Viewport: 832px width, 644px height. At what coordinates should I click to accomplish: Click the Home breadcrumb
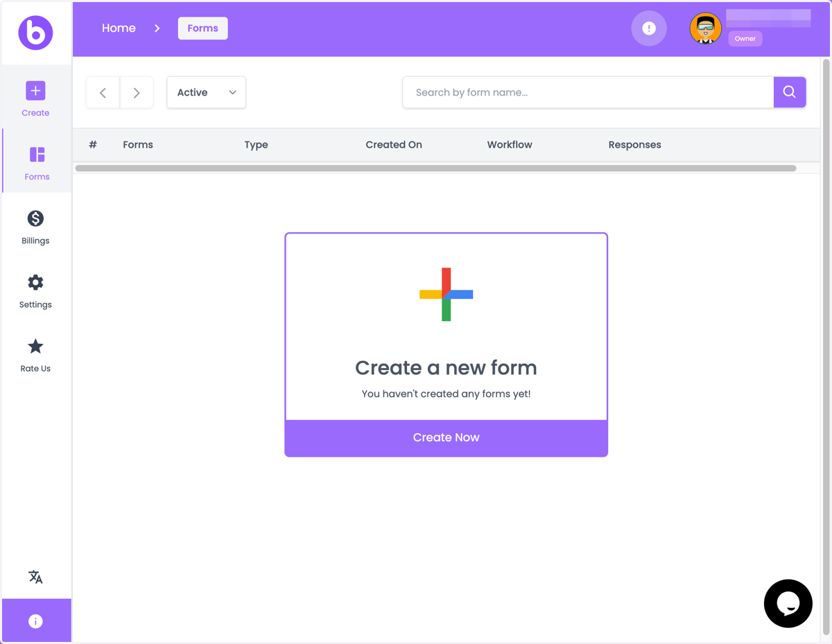coord(119,28)
